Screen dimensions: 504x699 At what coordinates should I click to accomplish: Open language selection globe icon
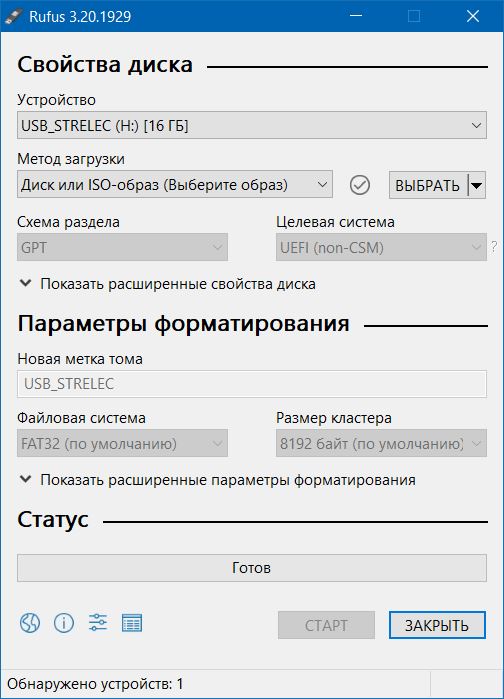pos(30,623)
